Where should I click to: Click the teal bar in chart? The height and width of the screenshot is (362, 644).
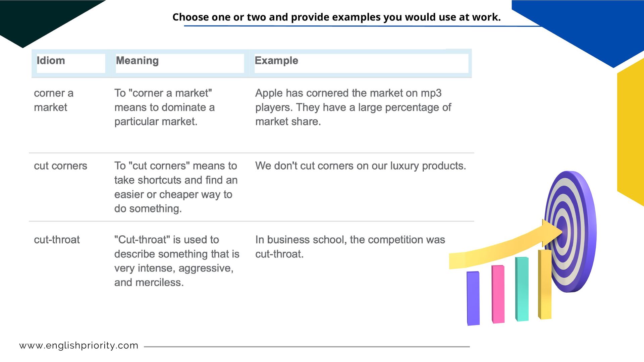[522, 289]
